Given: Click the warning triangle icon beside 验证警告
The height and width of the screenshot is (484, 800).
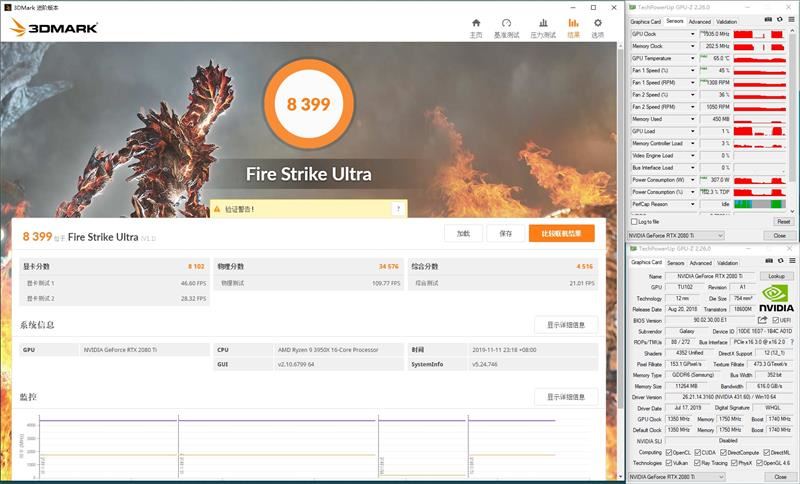Looking at the screenshot, I should coord(217,209).
